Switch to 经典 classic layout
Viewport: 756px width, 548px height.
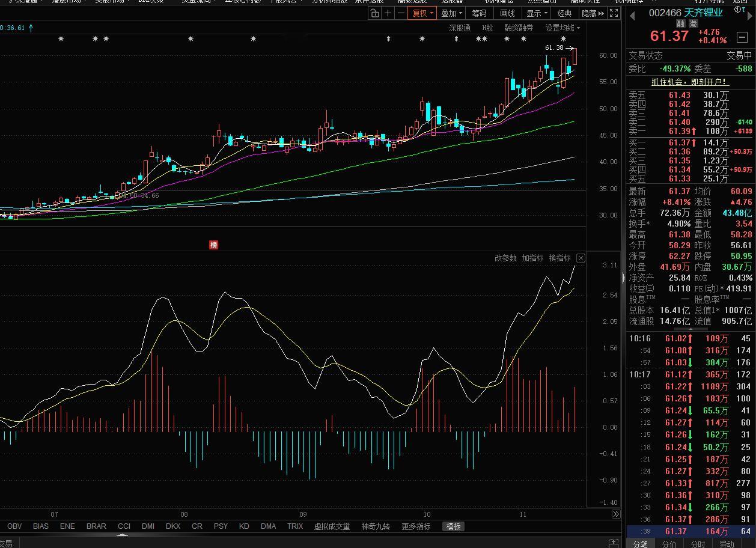[x=564, y=13]
